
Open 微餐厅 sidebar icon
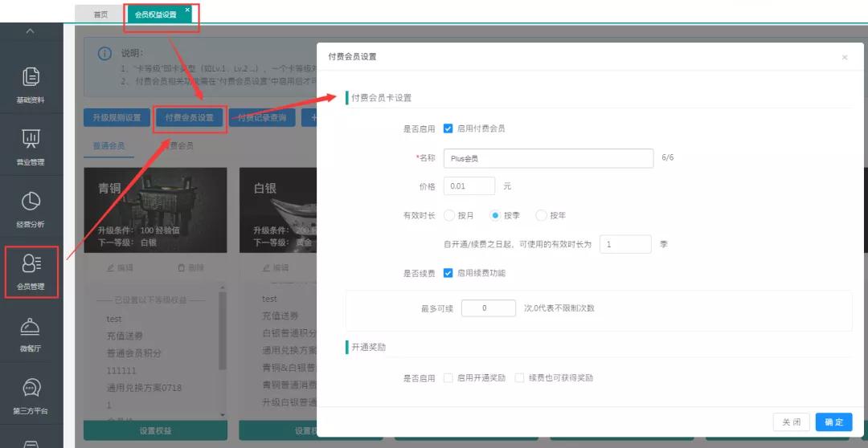pyautogui.click(x=31, y=327)
